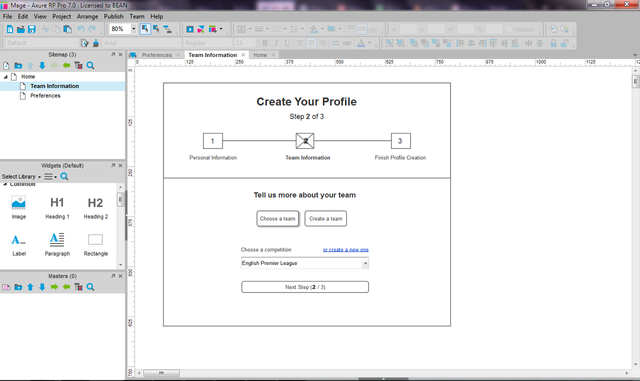Viewport: 640px width, 381px height.
Task: Open the Select Library dropdown
Action: coord(21,176)
